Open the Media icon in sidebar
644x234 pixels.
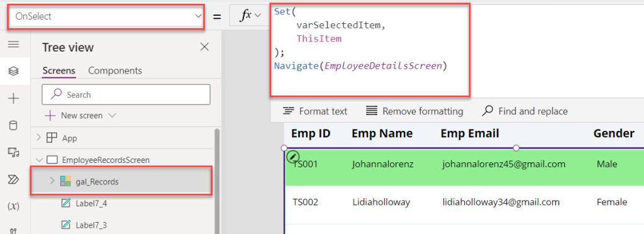click(x=14, y=152)
